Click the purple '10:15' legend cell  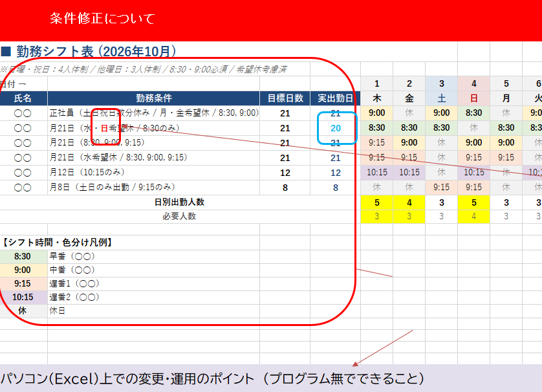23,298
